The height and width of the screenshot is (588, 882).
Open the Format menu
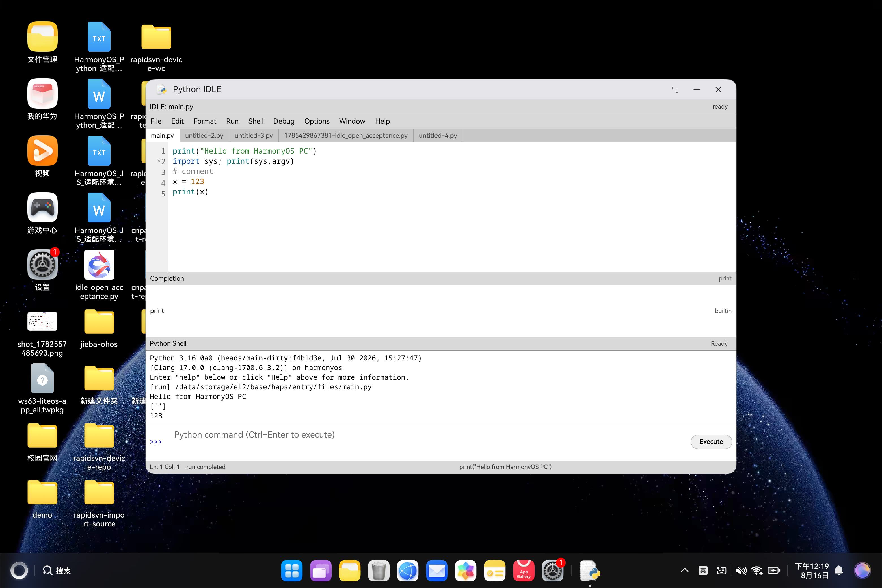click(x=205, y=121)
